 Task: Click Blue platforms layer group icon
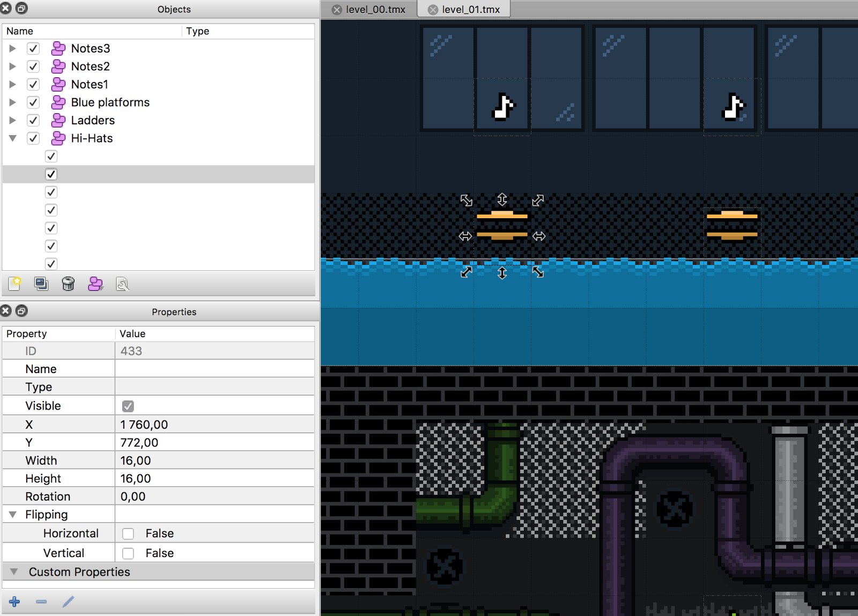(58, 102)
